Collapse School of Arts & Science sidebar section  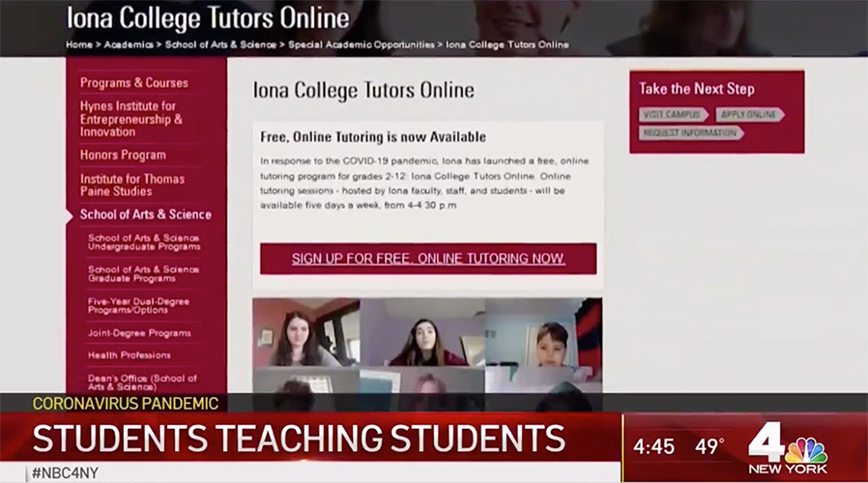tap(145, 214)
